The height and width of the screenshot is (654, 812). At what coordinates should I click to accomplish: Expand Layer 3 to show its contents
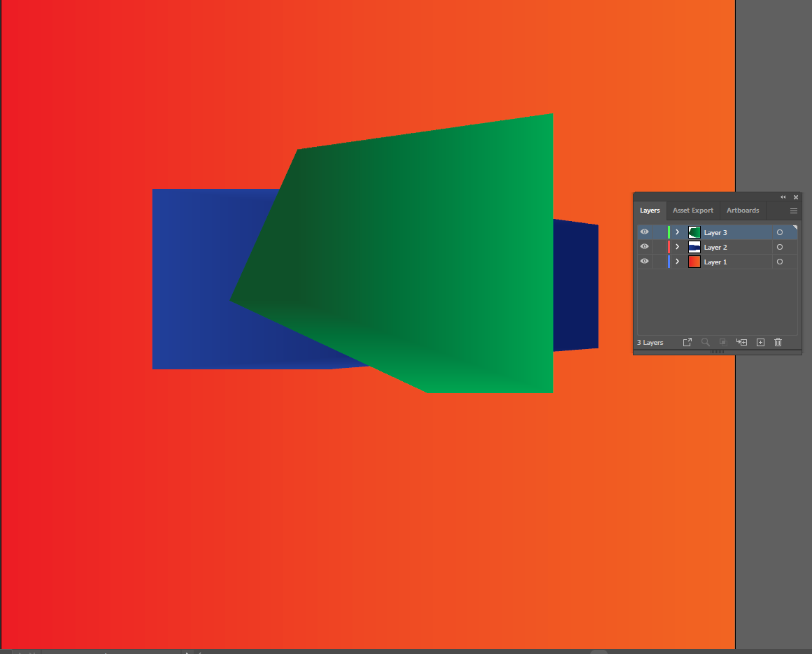tap(677, 232)
